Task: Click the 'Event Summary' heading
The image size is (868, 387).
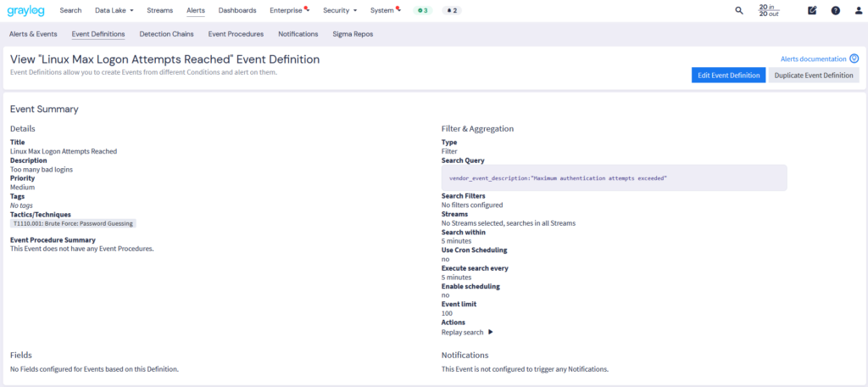Action: pos(44,109)
